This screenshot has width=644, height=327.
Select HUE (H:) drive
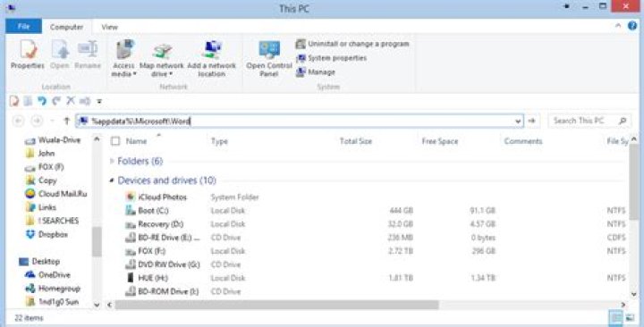pyautogui.click(x=148, y=278)
